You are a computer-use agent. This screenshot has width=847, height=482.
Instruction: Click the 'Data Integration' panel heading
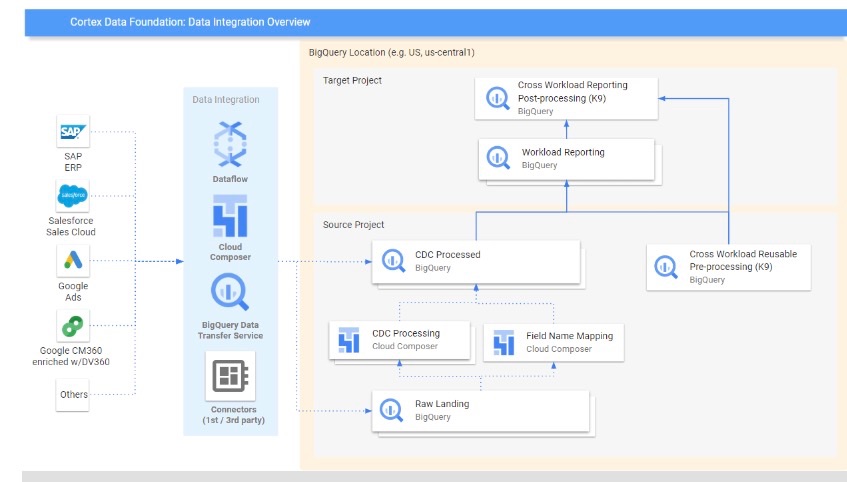click(x=226, y=99)
